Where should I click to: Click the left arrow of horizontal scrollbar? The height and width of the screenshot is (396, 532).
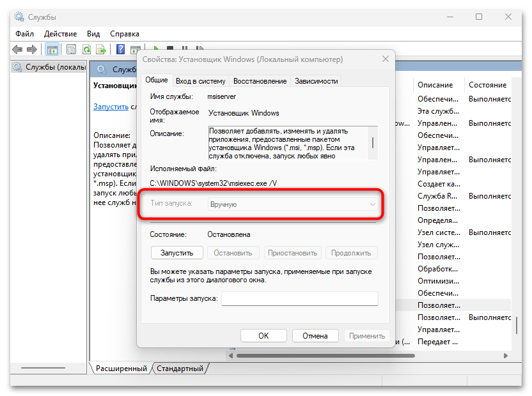pyautogui.click(x=231, y=356)
